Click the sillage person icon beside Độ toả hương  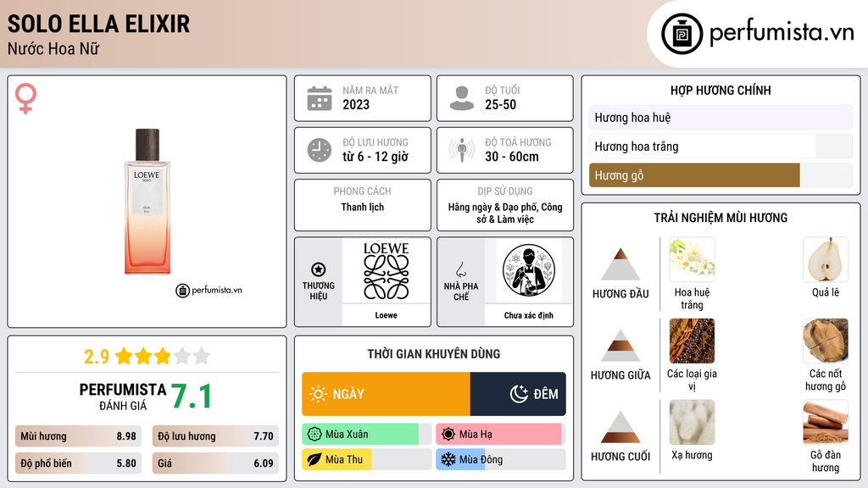click(462, 150)
